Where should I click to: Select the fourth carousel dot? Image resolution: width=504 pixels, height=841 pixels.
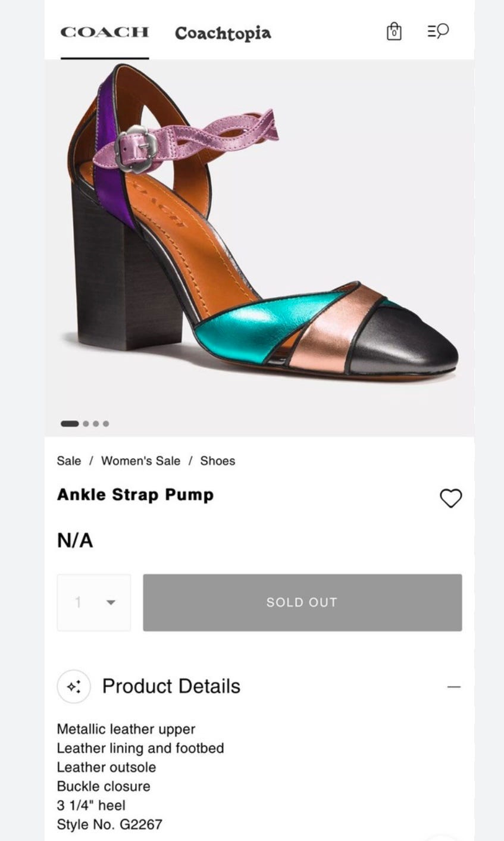106,424
